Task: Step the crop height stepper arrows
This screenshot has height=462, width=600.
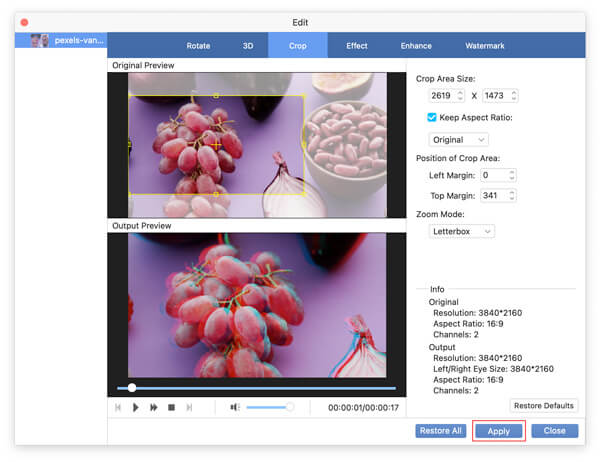Action: click(514, 95)
